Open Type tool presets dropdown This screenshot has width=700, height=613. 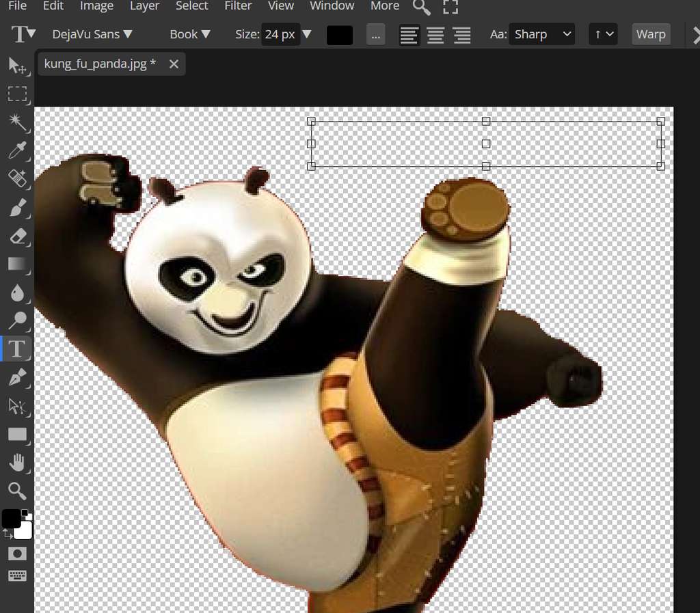23,34
